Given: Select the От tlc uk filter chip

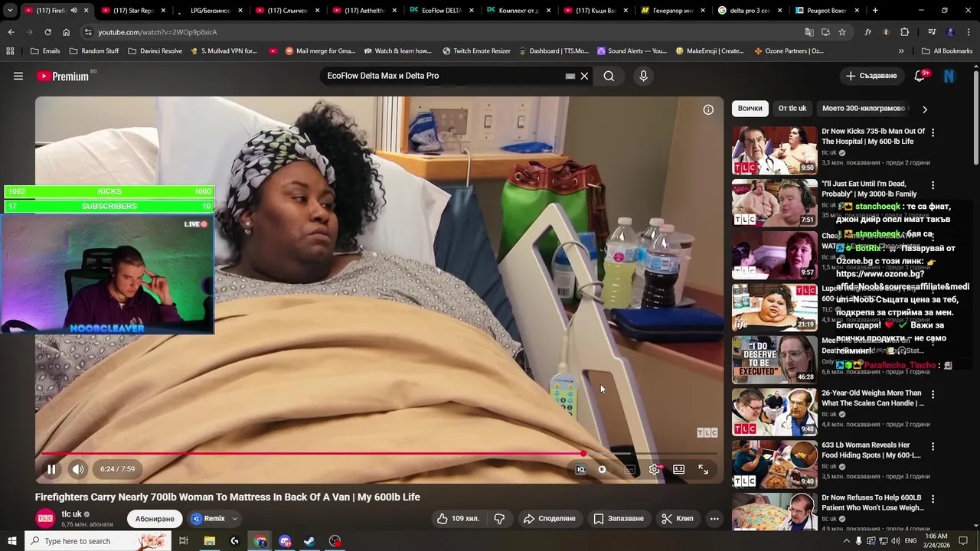Looking at the screenshot, I should point(792,109).
